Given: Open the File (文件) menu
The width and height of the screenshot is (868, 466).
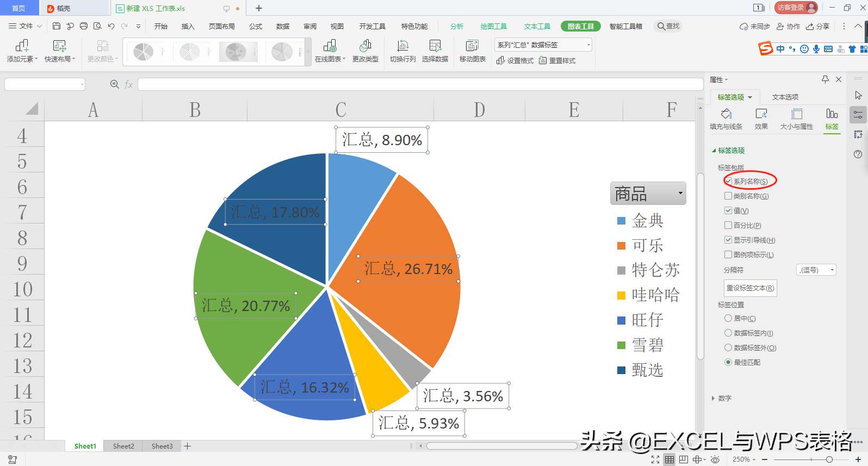Looking at the screenshot, I should tap(26, 26).
